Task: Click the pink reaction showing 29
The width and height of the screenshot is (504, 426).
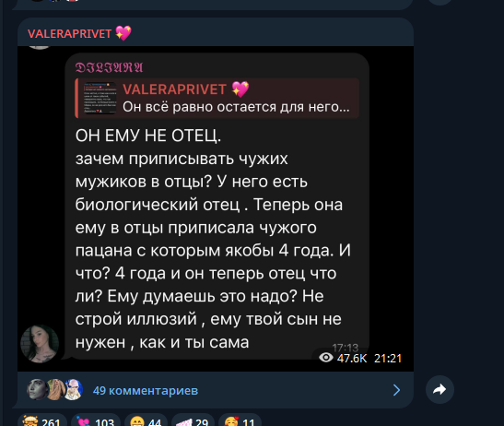Action: pos(193,420)
